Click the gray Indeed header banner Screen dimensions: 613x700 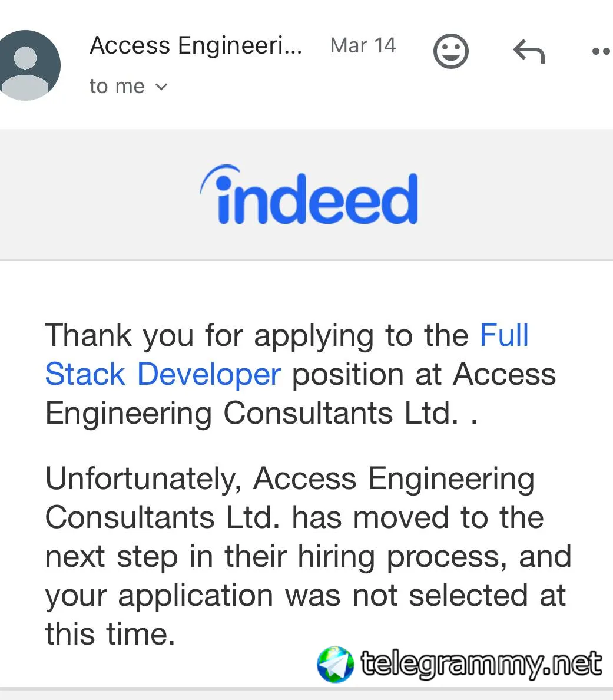coord(306,194)
